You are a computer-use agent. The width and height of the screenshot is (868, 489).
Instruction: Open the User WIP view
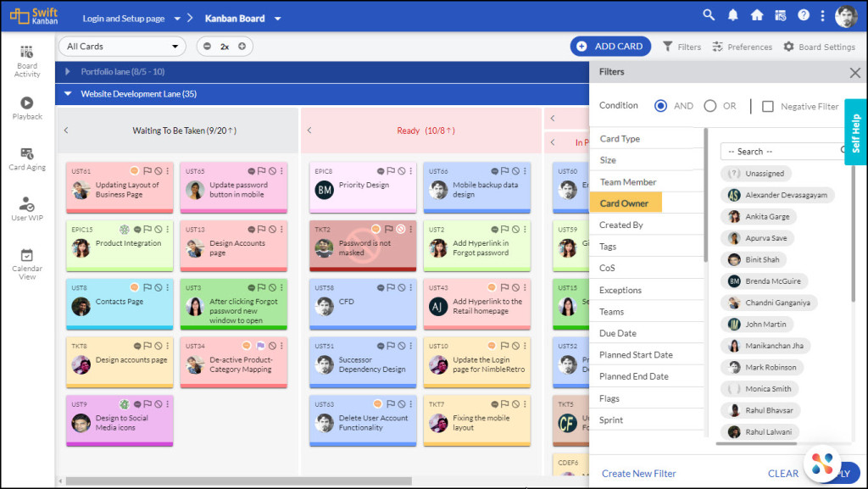click(26, 203)
